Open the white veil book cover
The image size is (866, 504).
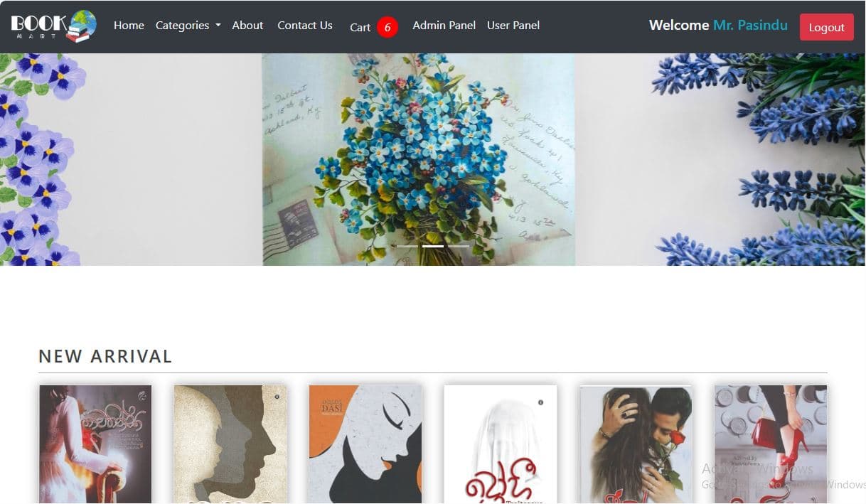pos(501,444)
